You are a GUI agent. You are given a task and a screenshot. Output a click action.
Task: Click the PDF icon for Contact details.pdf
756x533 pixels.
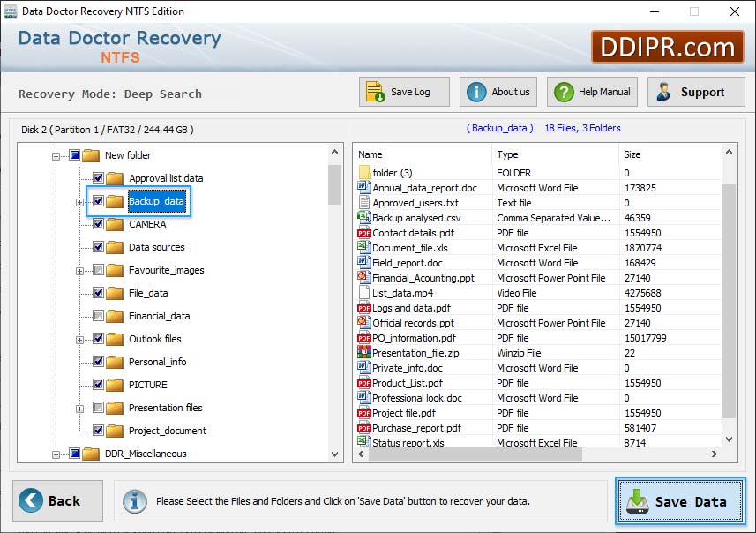pyautogui.click(x=364, y=233)
